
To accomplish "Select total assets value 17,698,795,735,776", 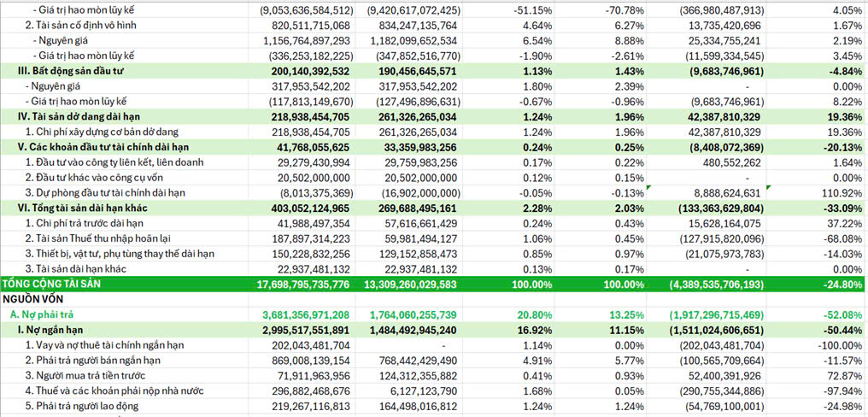I will tap(291, 284).
